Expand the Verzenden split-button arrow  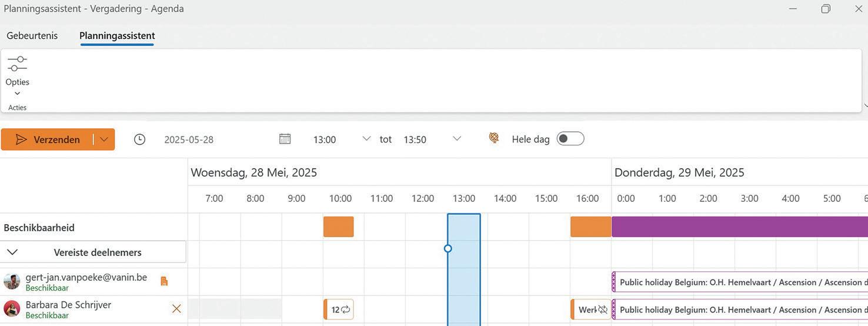[104, 139]
